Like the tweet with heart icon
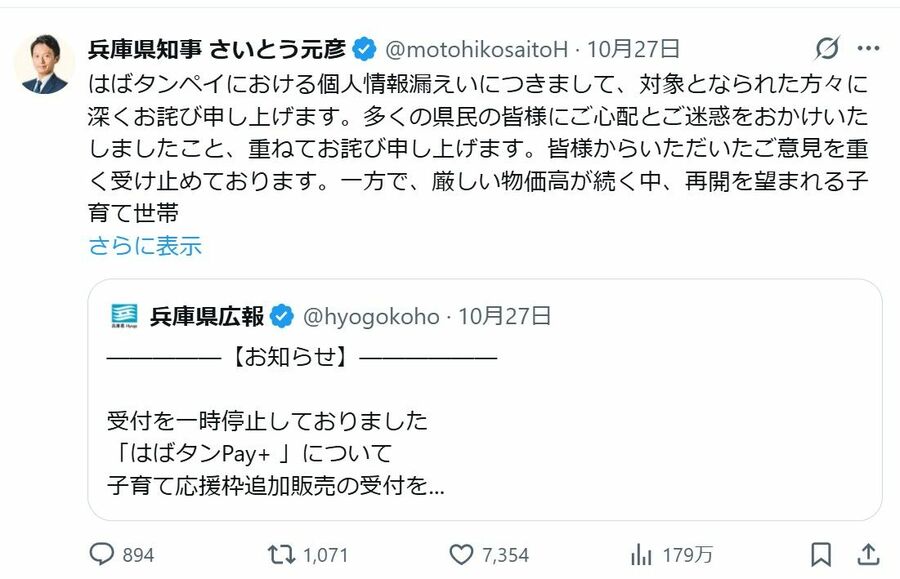The width and height of the screenshot is (900, 579). pos(460,554)
